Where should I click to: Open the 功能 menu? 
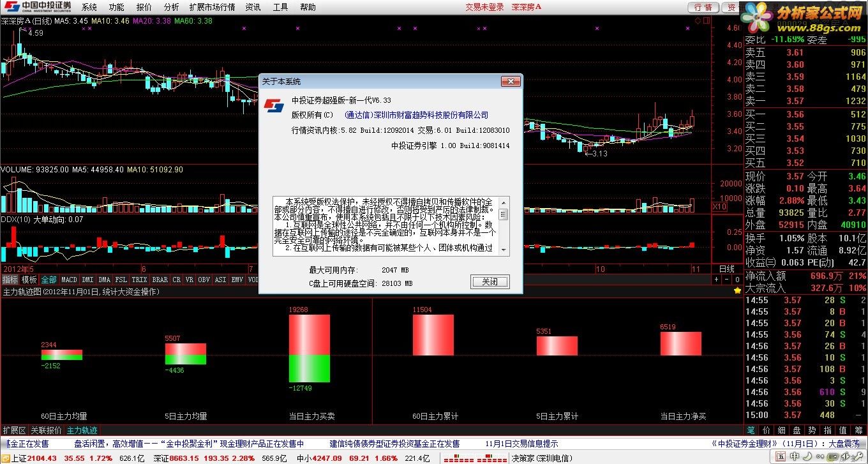[116, 7]
